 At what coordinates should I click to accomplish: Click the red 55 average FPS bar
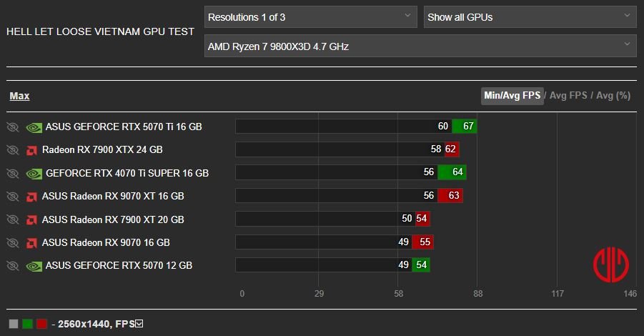pyautogui.click(x=423, y=242)
